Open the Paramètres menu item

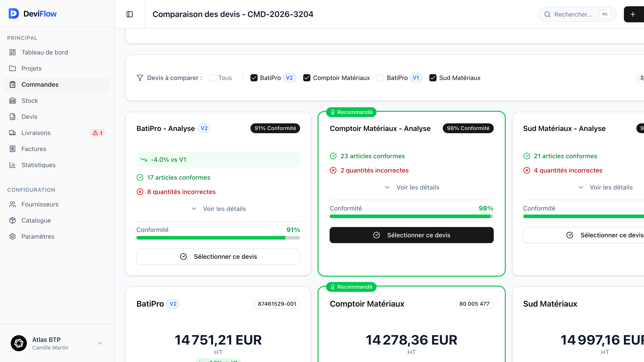click(x=57, y=236)
